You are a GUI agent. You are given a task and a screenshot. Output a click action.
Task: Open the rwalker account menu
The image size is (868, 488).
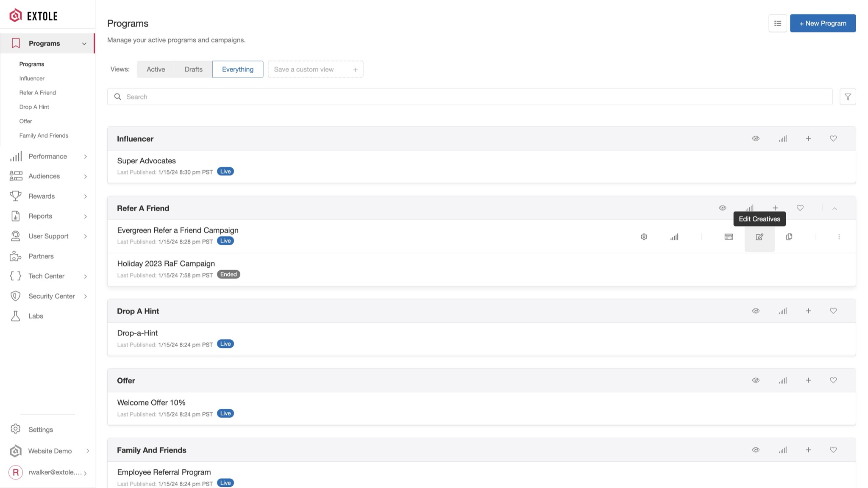[49, 472]
